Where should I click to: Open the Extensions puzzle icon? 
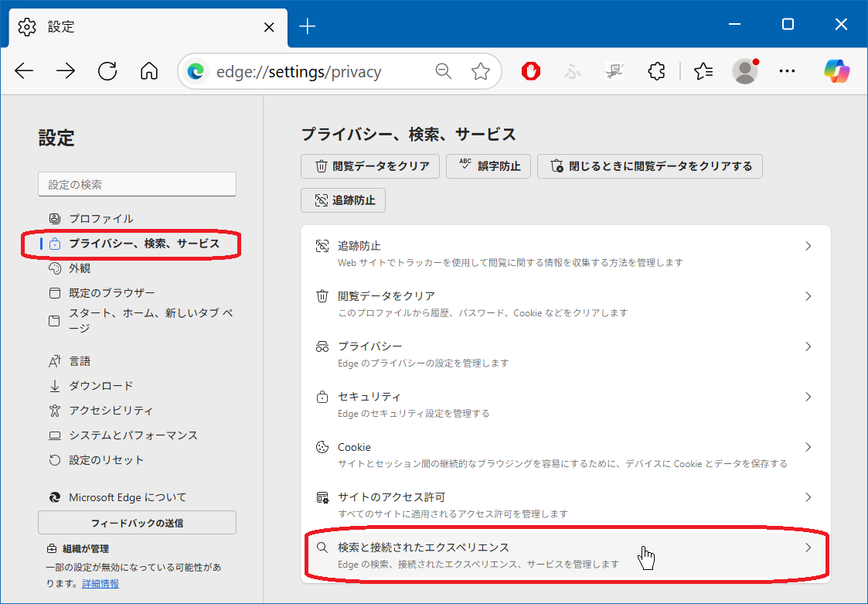[x=656, y=72]
